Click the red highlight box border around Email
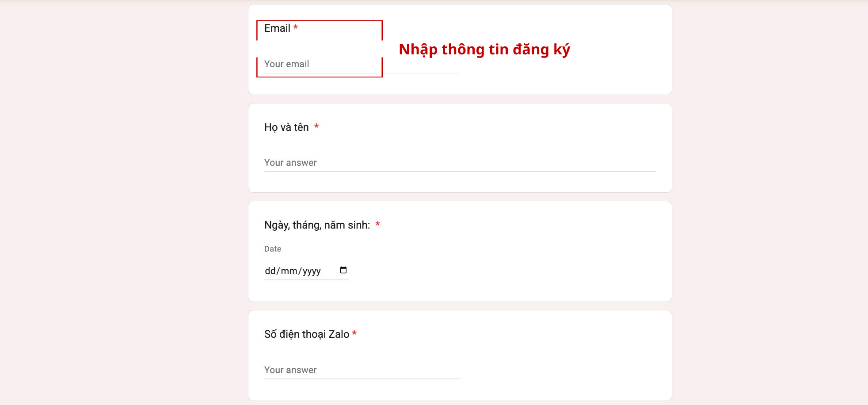 (x=319, y=21)
